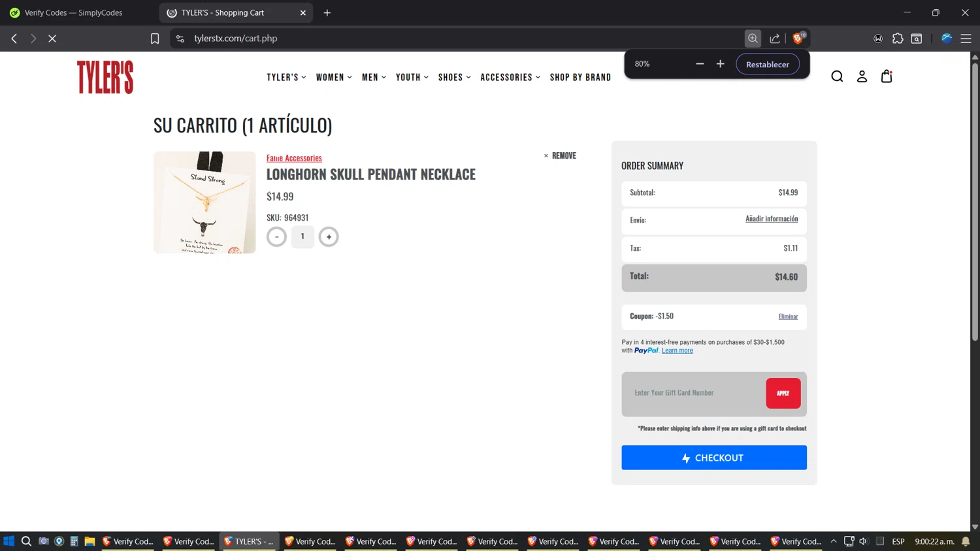Focus the gift card number field
980x551 pixels.
coord(693,393)
